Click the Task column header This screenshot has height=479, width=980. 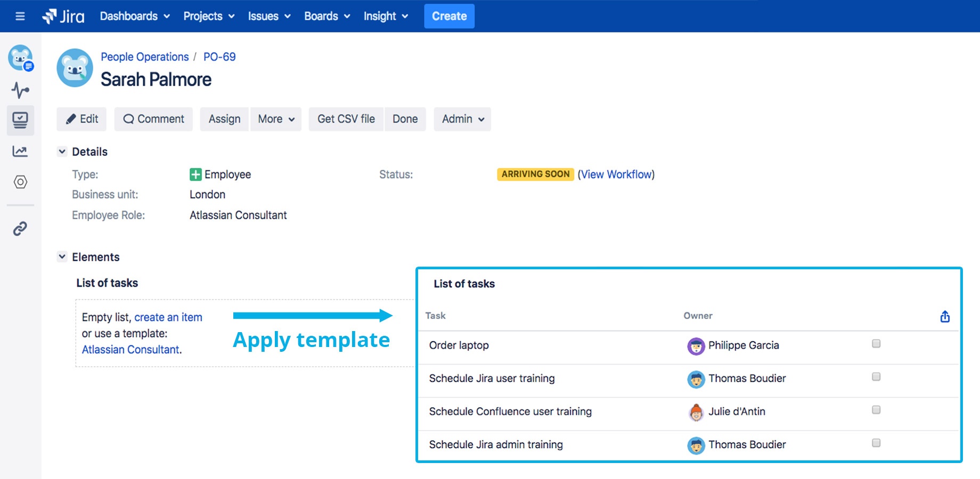coord(435,316)
